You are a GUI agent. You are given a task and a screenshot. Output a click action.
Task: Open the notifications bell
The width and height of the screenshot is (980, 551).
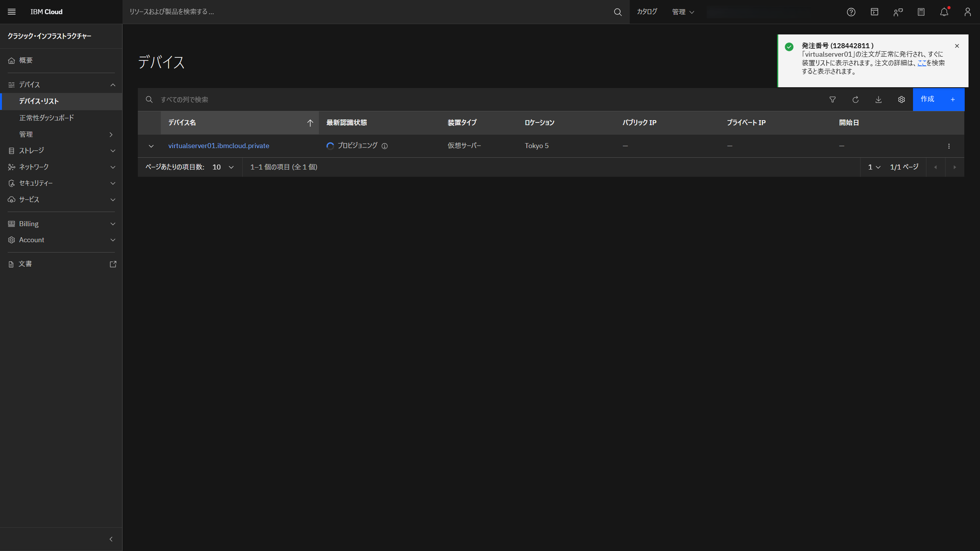(944, 12)
